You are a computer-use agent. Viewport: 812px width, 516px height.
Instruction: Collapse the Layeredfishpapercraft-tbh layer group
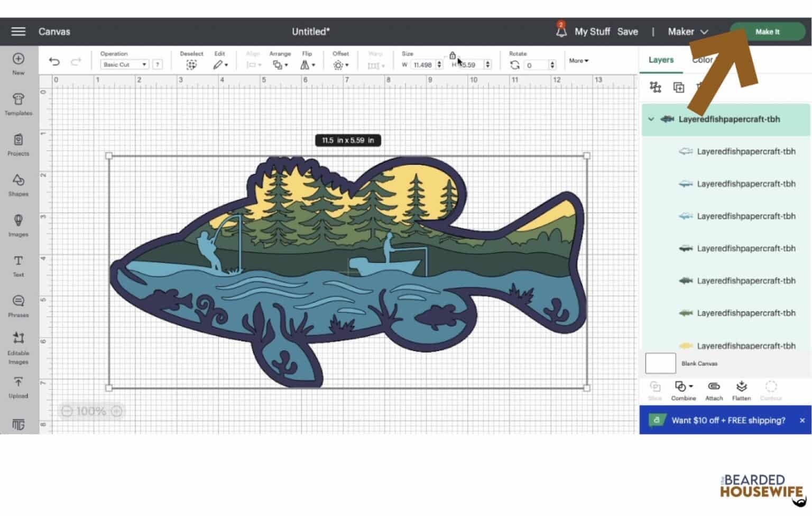coord(651,119)
